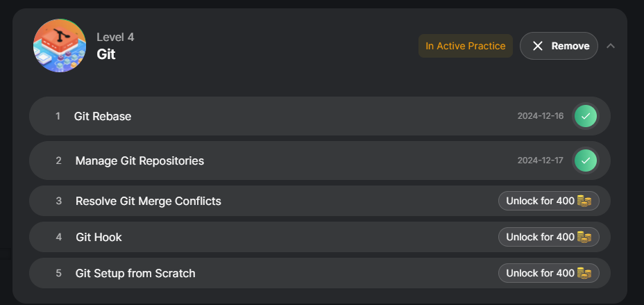
Task: Toggle Manage Git Repositories completed checkmark
Action: [x=586, y=160]
